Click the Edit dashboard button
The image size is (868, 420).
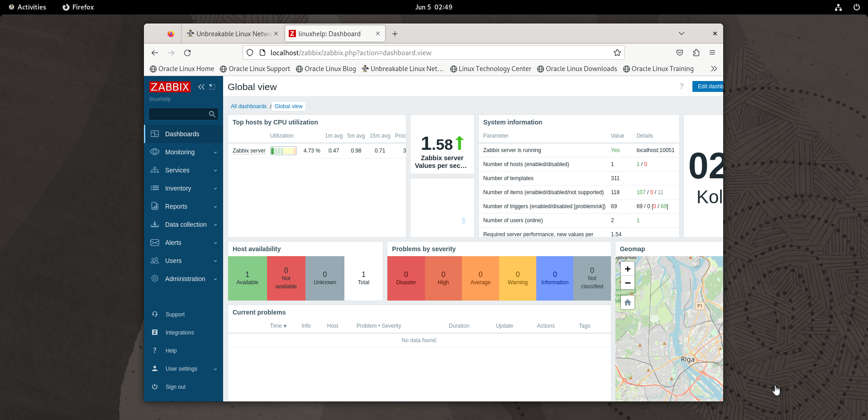click(x=708, y=86)
